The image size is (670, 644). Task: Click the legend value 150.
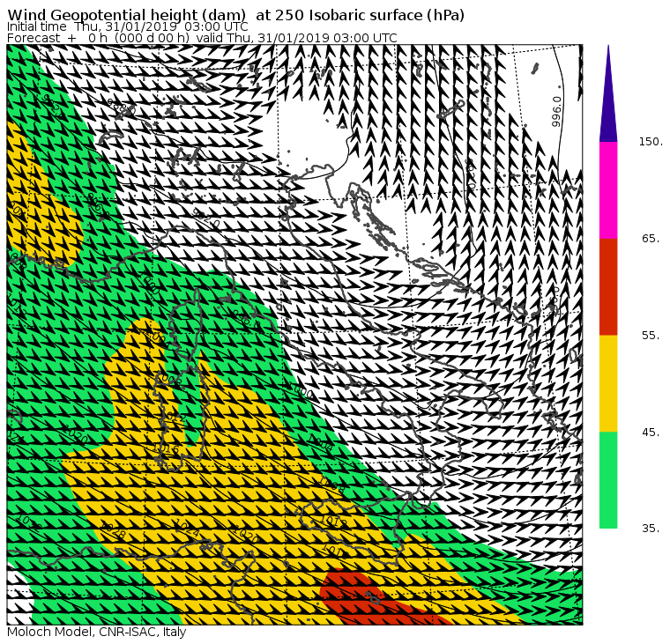tap(651, 142)
